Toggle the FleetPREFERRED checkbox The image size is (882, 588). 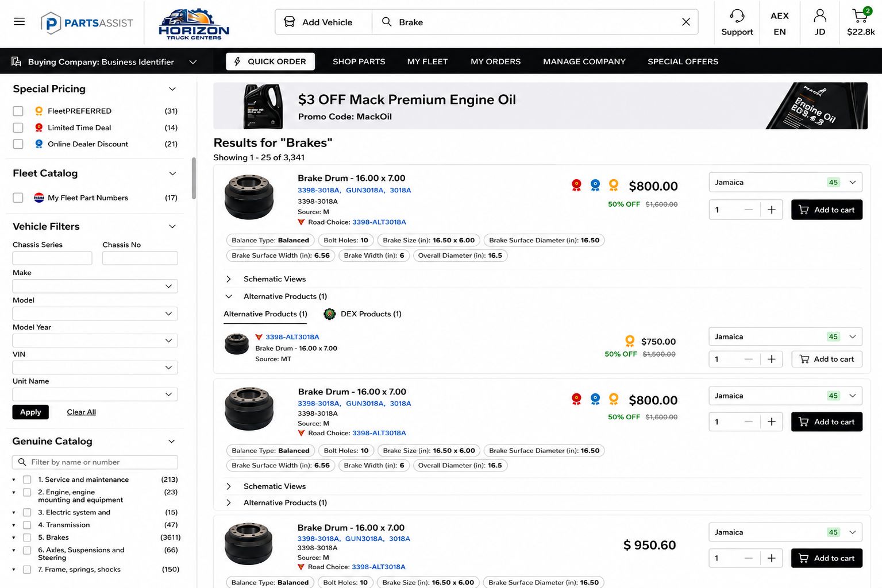(18, 111)
